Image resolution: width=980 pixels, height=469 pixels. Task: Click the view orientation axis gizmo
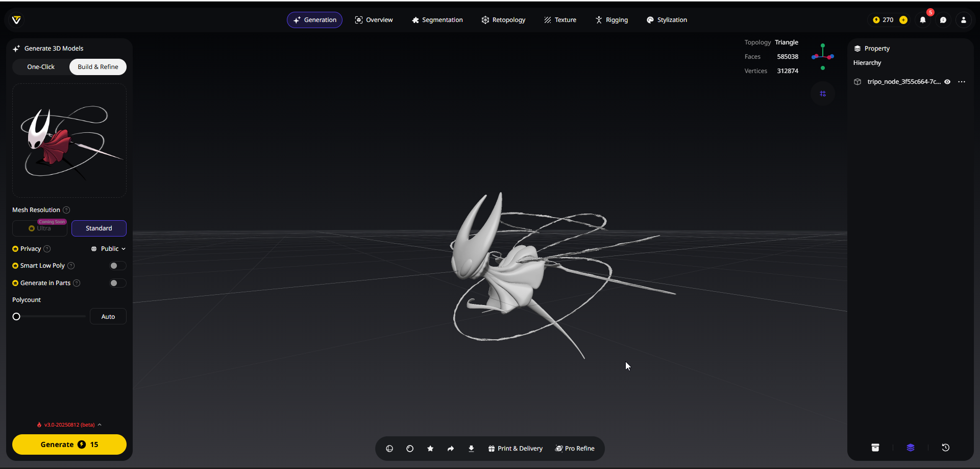click(823, 57)
